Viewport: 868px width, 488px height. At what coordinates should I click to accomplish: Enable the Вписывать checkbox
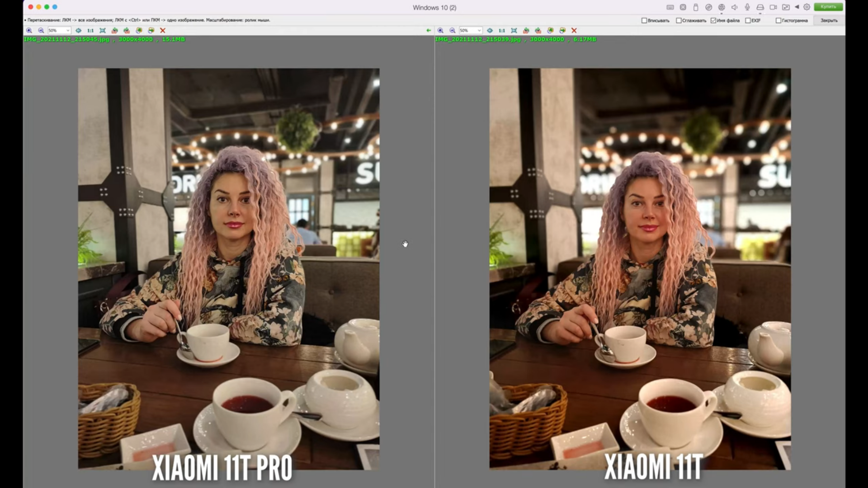pos(644,20)
